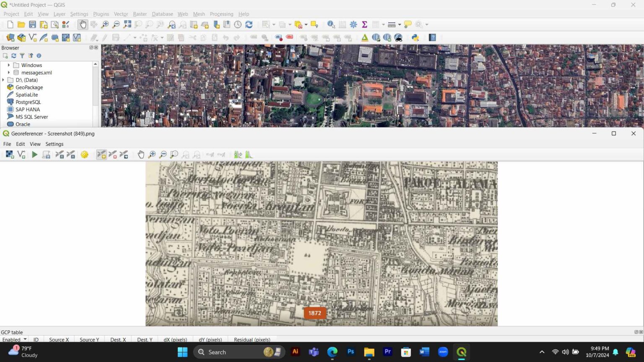Image resolution: width=644 pixels, height=362 pixels.
Task: Click Save Project icon in main toolbar
Action: [32, 24]
